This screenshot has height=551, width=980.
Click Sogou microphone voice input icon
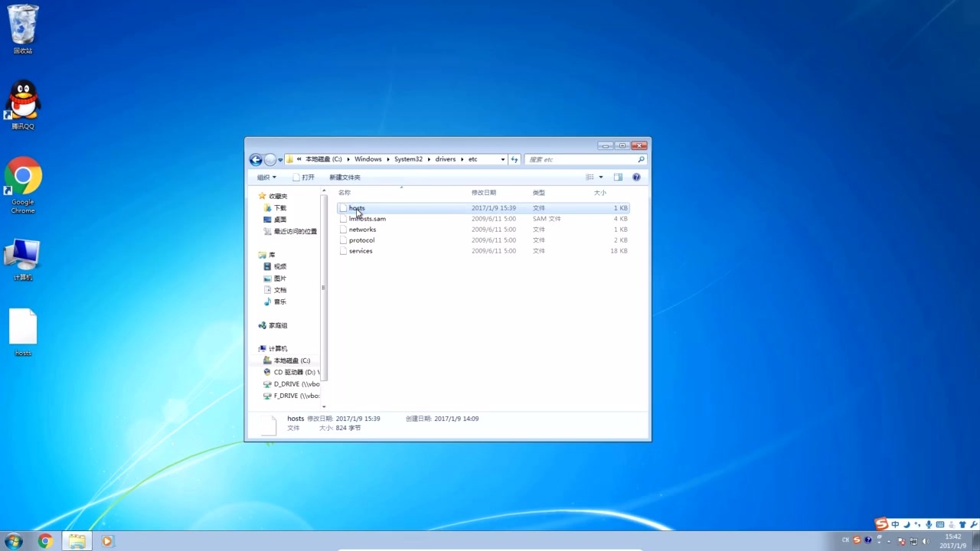pos(929,525)
